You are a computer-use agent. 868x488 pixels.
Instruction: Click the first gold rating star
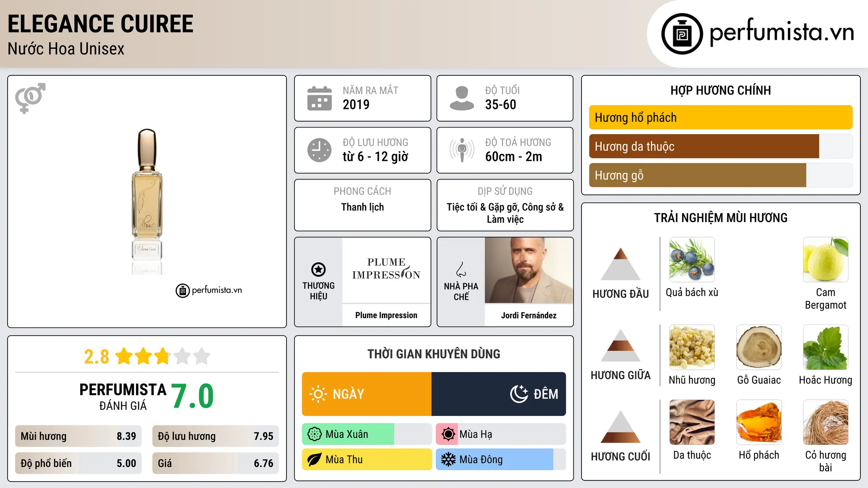(x=124, y=356)
